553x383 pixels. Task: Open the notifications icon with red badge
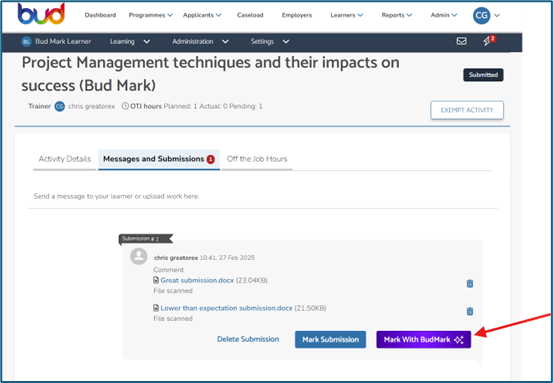pos(489,41)
